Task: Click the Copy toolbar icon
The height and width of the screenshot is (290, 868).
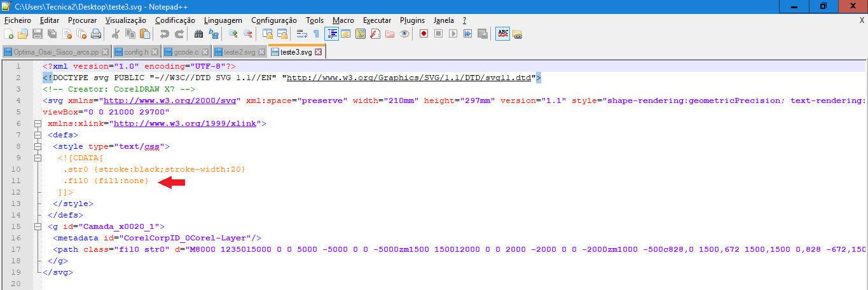Action: click(x=130, y=34)
